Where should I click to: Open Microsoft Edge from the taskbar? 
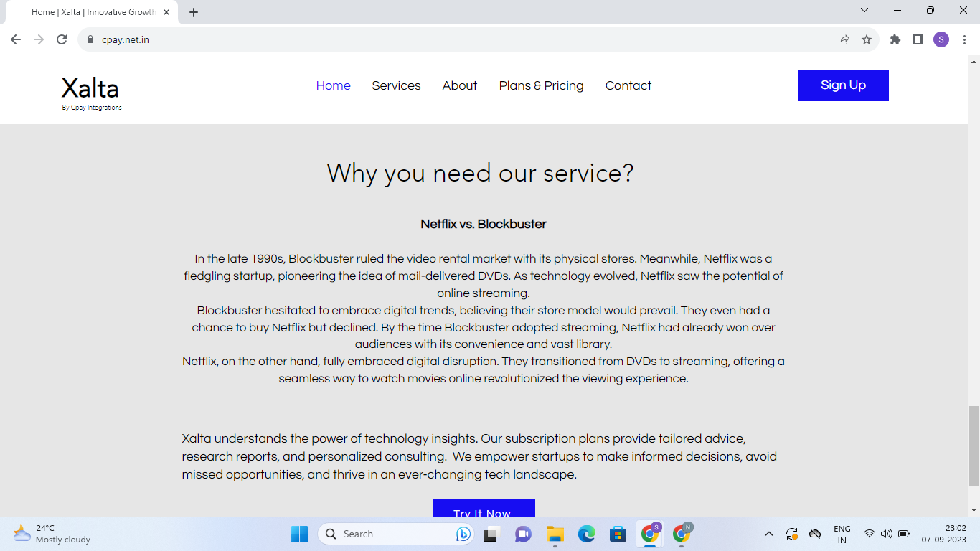coord(587,534)
